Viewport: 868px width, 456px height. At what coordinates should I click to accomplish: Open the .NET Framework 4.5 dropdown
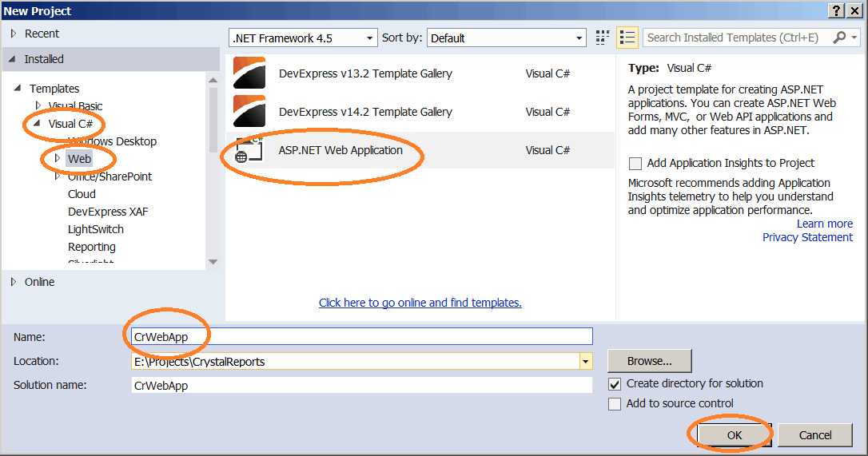(370, 38)
